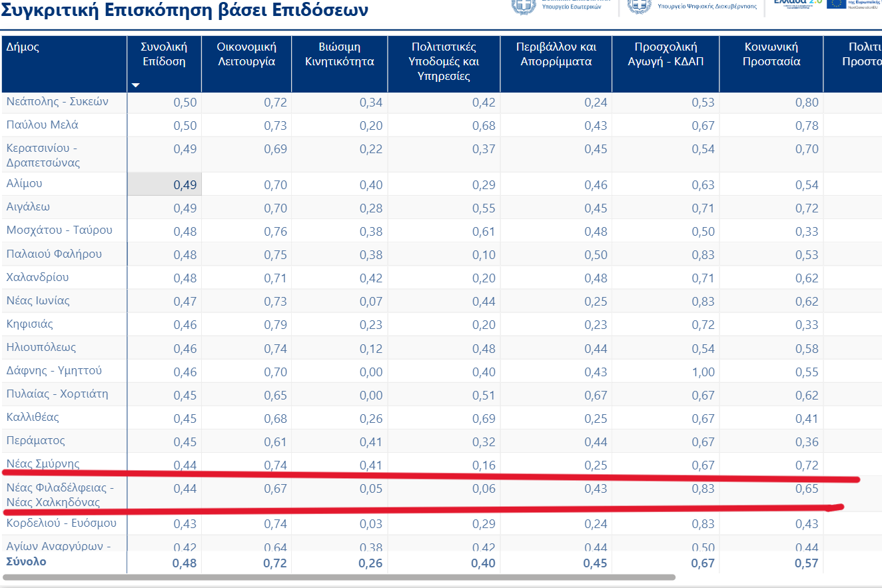Click the Περιβάλλον και Απορρίμματα header
Image resolution: width=882 pixels, height=588 pixels.
pyautogui.click(x=556, y=54)
